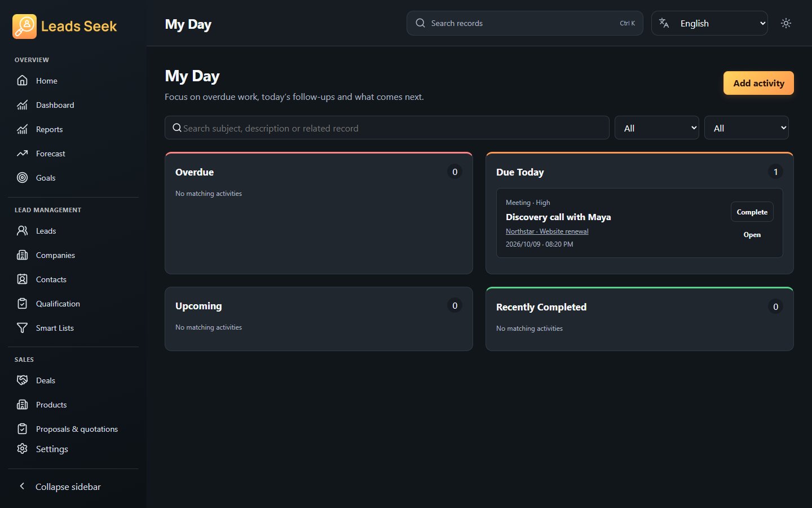This screenshot has height=508, width=812.
Task: Open the Leads menu item
Action: click(x=73, y=231)
